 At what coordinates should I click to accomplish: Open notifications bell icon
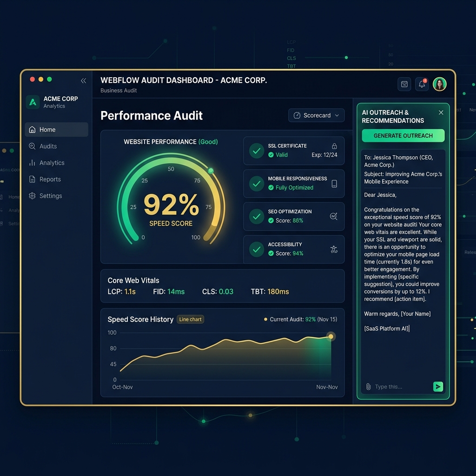pyautogui.click(x=422, y=84)
